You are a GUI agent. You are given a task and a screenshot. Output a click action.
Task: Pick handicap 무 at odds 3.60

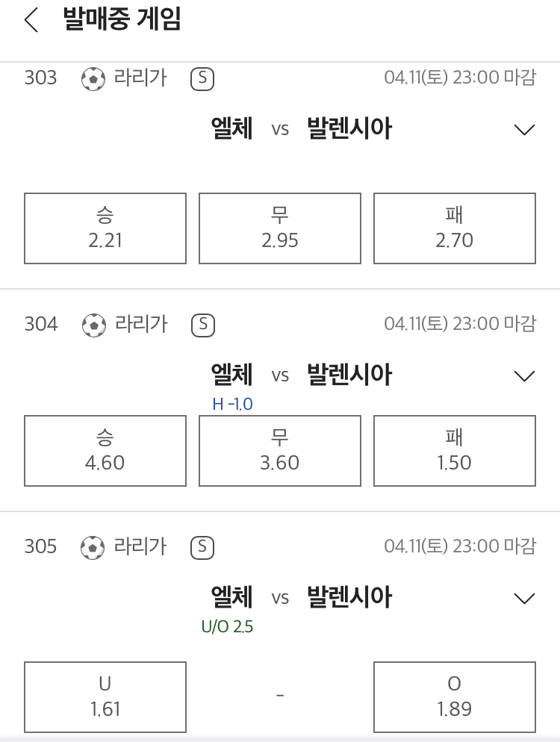point(280,451)
